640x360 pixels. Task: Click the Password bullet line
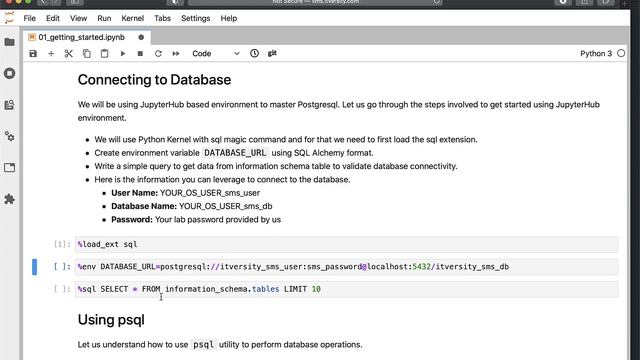tap(196, 220)
